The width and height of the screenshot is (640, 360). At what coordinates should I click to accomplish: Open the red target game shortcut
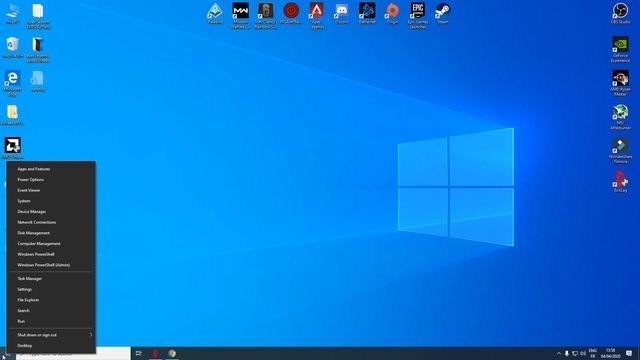click(291, 13)
